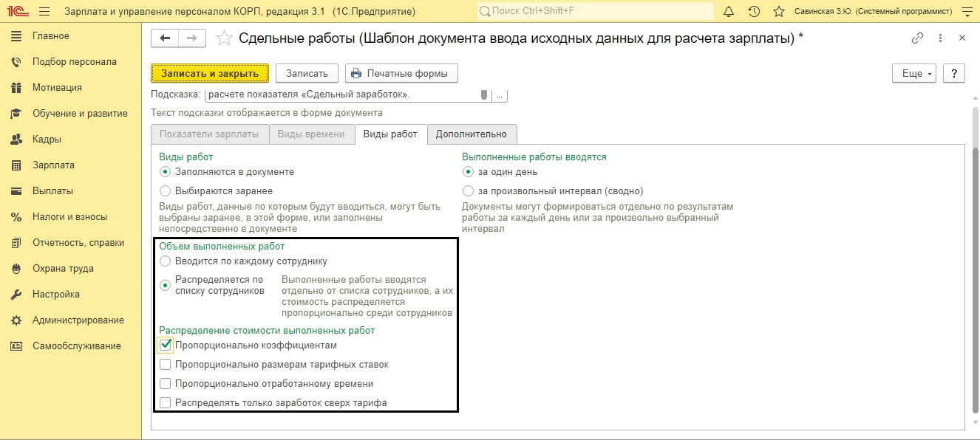Open favorites star in title bar
This screenshot has width=980, height=440.
(778, 11)
